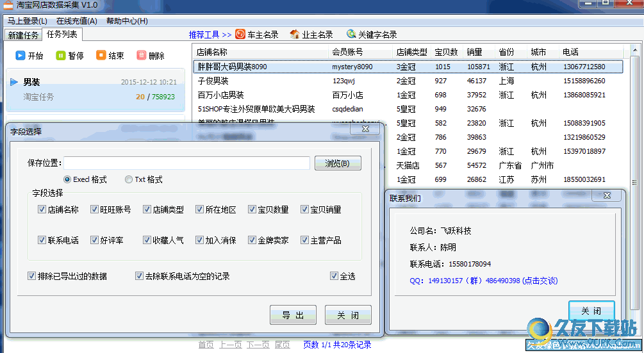
Task: Toggle 排除已导出过的数据 checkbox
Action: (31, 276)
